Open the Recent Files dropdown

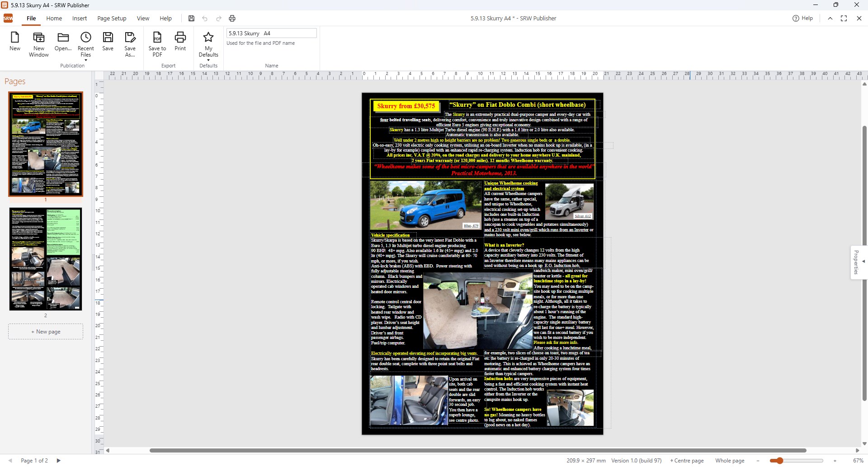coord(85,46)
